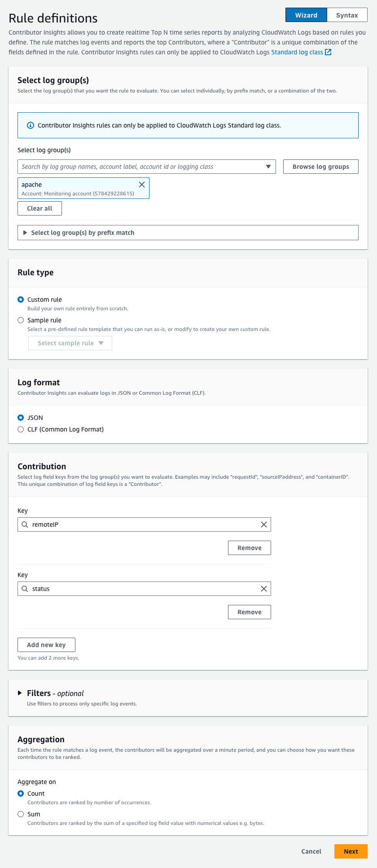The image size is (377, 868).
Task: Click the external link icon beside Standard log class
Action: pyautogui.click(x=328, y=52)
